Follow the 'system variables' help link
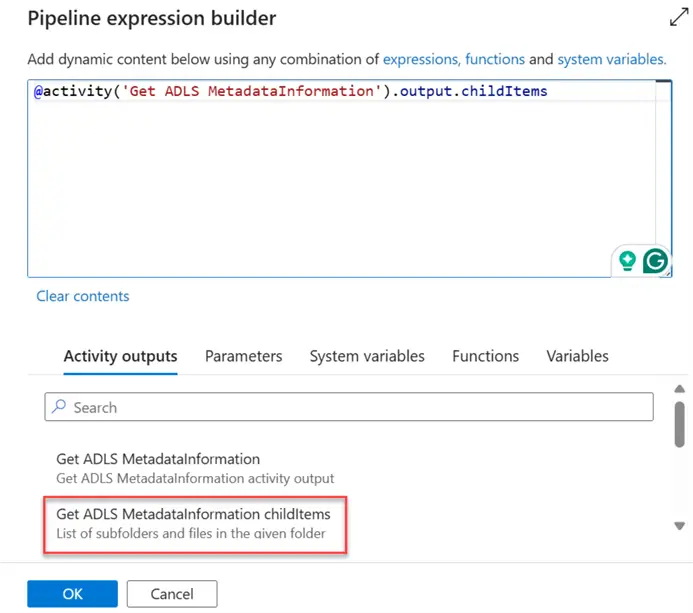This screenshot has width=693, height=613. click(611, 59)
